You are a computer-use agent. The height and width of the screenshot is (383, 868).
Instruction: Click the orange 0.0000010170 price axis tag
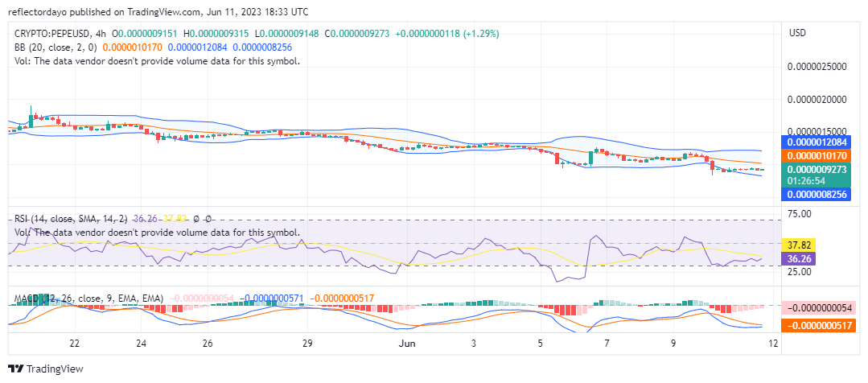[816, 156]
